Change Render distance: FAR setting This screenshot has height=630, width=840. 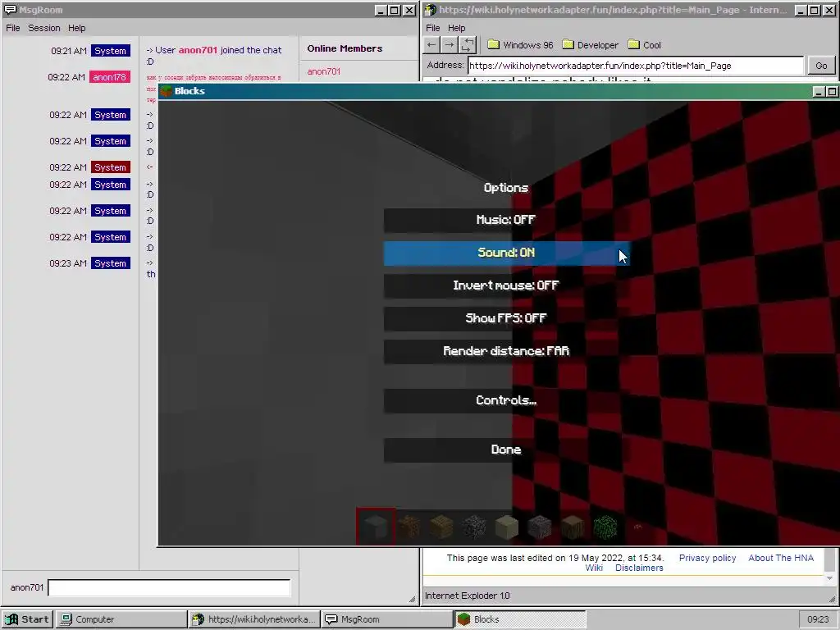[x=506, y=351]
